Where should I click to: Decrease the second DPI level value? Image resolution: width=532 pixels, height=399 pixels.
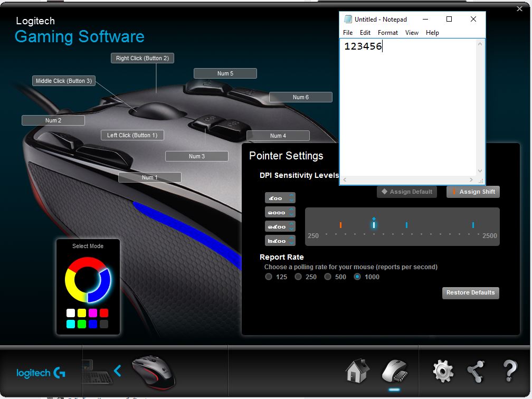pyautogui.click(x=292, y=214)
